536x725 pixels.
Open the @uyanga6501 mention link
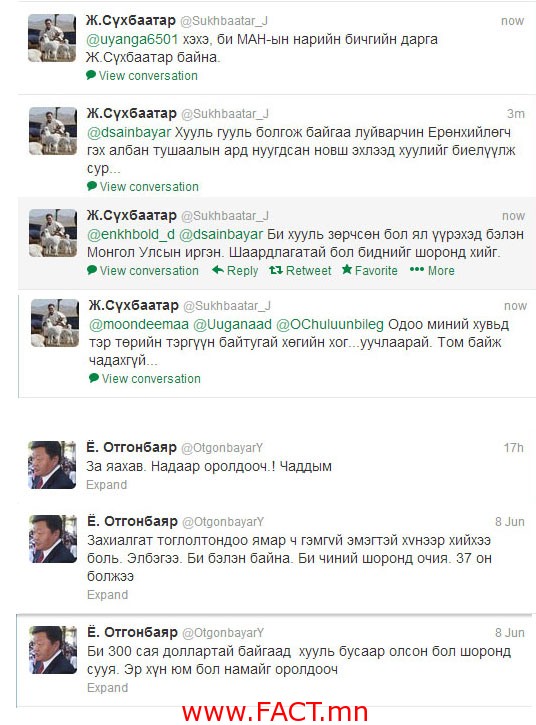pyautogui.click(x=132, y=39)
